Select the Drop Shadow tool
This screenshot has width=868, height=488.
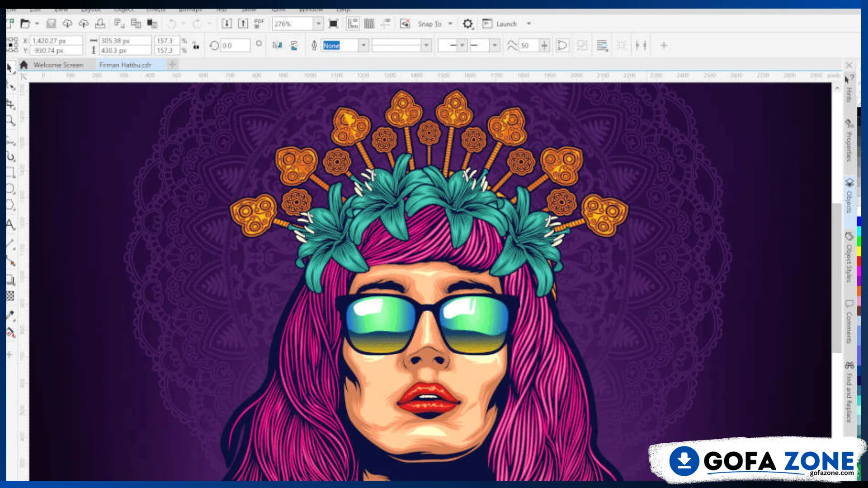(x=10, y=280)
